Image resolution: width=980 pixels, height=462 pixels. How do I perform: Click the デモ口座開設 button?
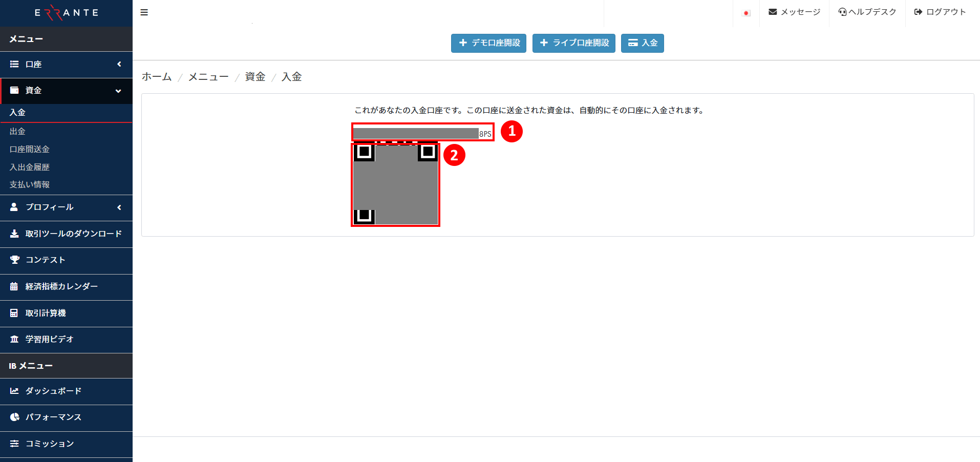[x=488, y=43]
